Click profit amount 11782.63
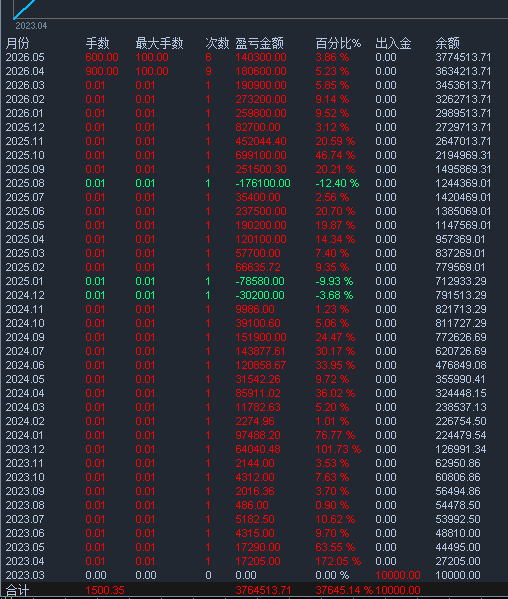Image resolution: width=508 pixels, height=599 pixels. tap(258, 408)
